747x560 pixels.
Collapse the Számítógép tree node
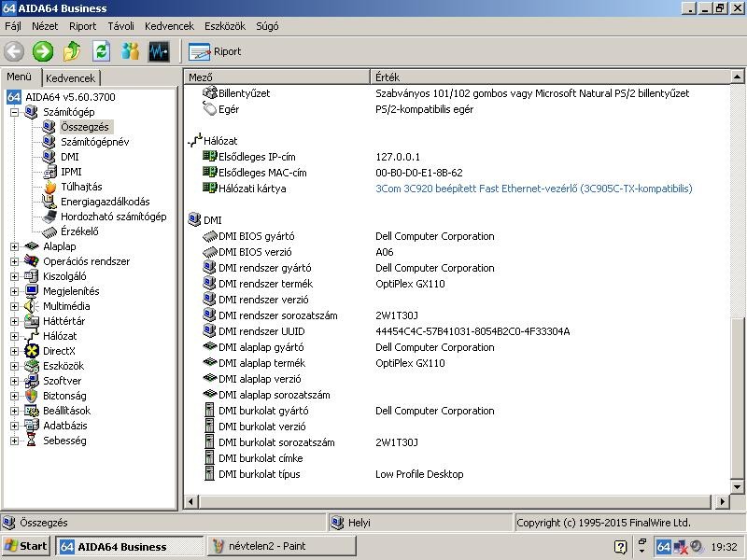click(x=14, y=112)
